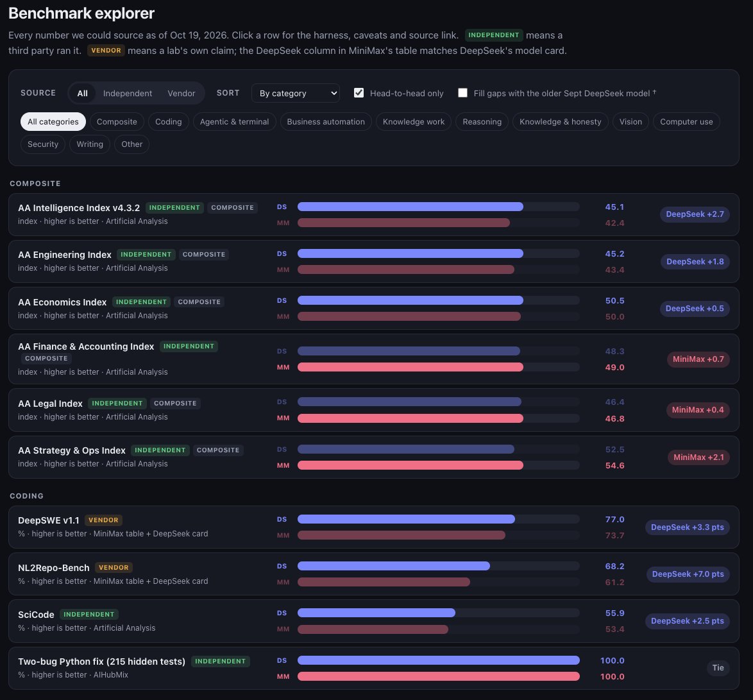This screenshot has height=700, width=753.
Task: Expand the NL2Repo-Bench benchmark row
Action: click(374, 574)
